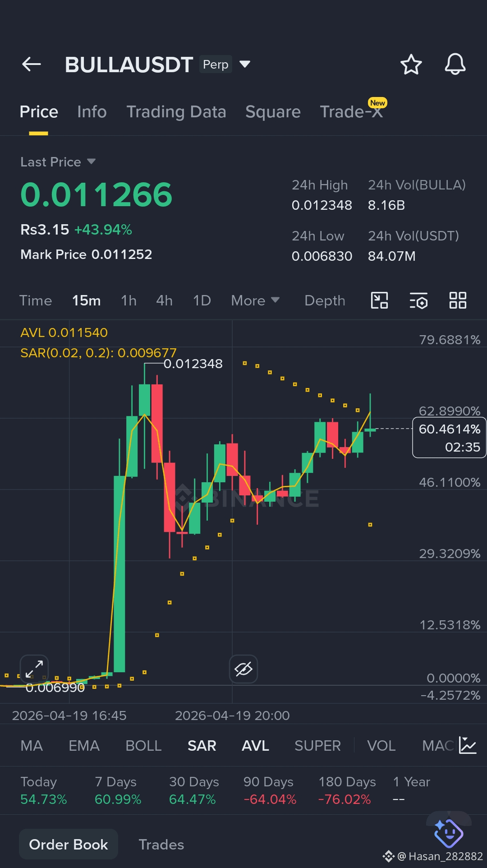The image size is (487, 868).
Task: Enable the SUPER indicator
Action: [317, 746]
